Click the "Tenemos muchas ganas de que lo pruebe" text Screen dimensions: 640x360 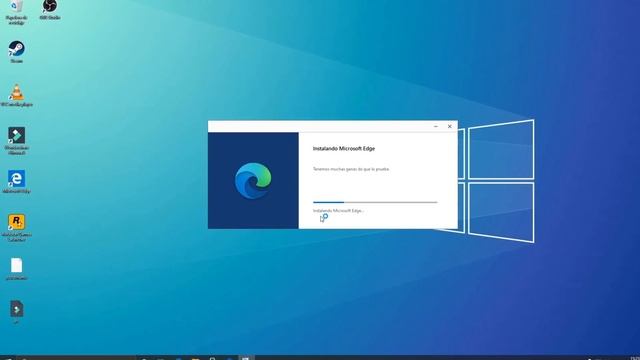coord(351,169)
